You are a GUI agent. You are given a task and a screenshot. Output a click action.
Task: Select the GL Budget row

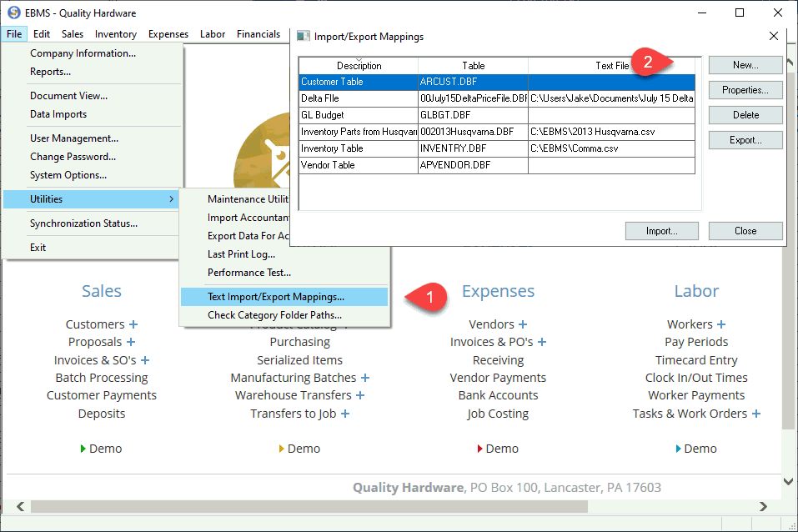497,115
